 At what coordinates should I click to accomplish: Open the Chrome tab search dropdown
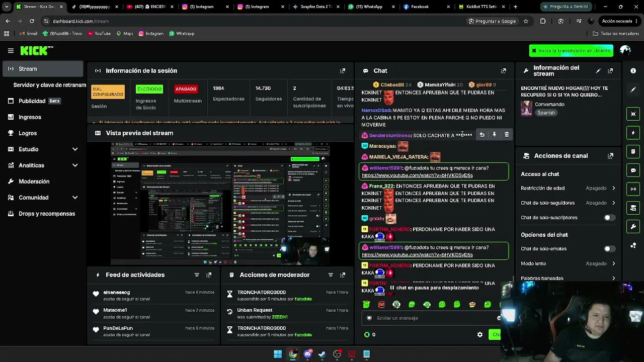[7, 7]
